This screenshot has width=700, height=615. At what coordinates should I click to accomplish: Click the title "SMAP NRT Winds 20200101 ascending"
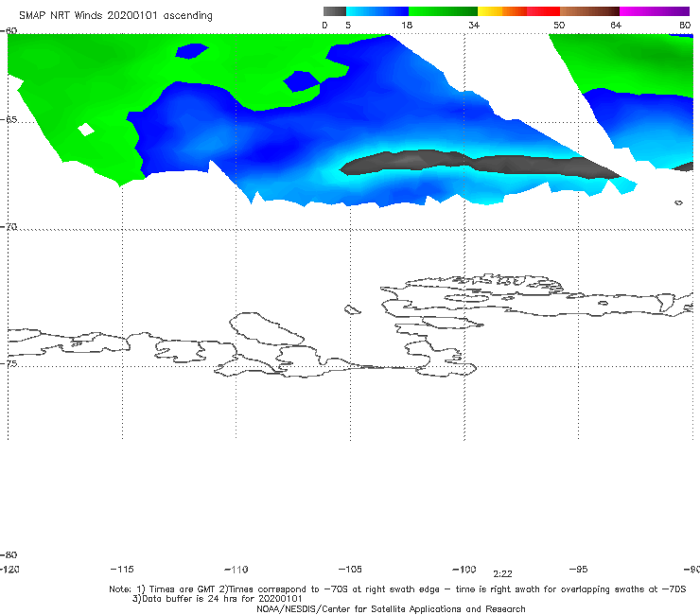click(115, 15)
